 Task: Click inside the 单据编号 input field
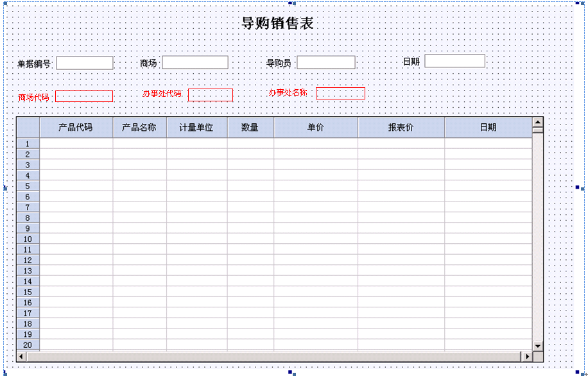[85, 63]
